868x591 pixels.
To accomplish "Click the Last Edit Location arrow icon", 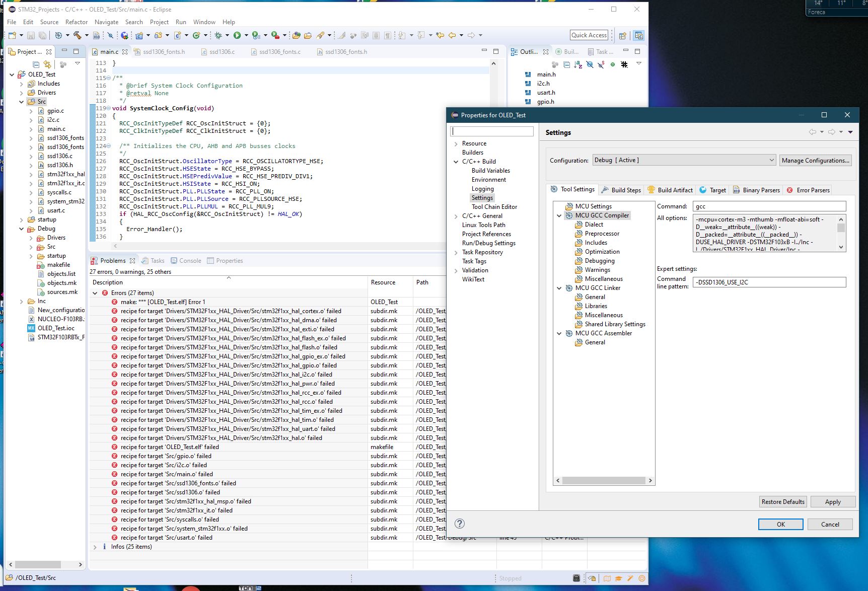I will pyautogui.click(x=440, y=35).
